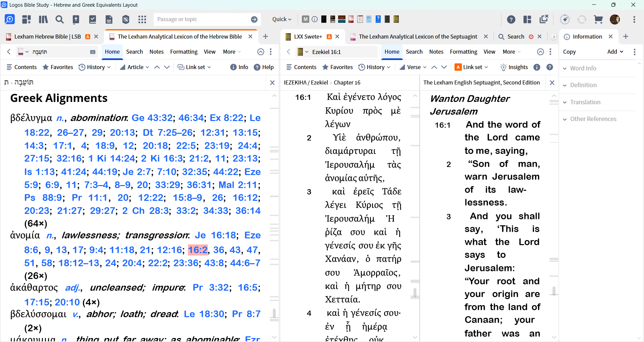Click the gray M shortcut icon
The width and height of the screenshot is (644, 342).
[305, 19]
